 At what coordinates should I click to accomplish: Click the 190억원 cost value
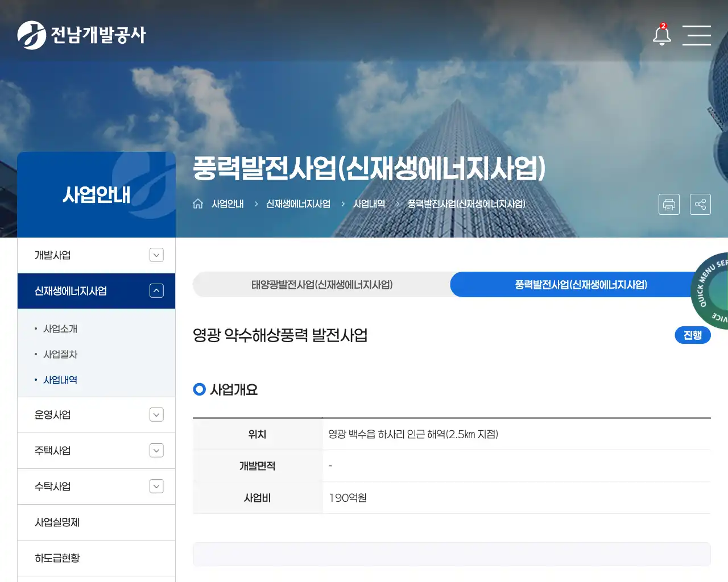(348, 498)
